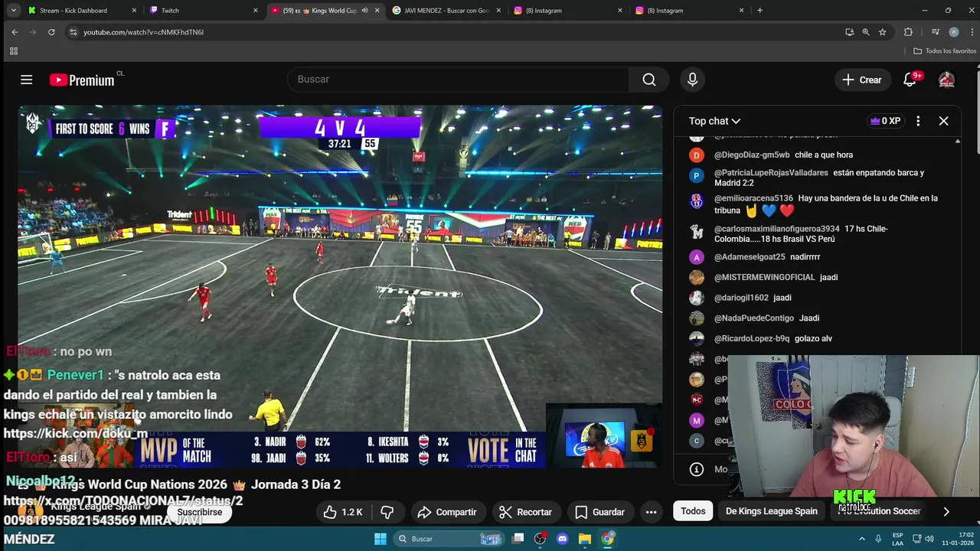Start voice search with microphone icon
The height and width of the screenshot is (551, 980).
coord(692,80)
